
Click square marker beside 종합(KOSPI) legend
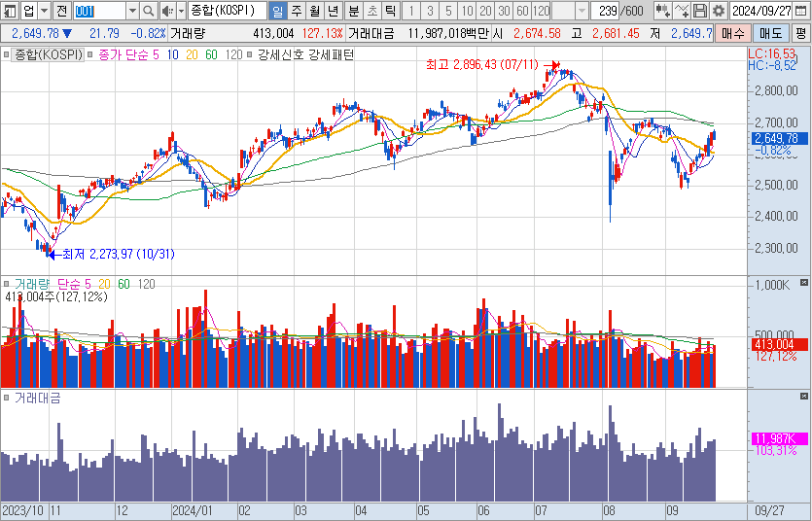(x=6, y=54)
